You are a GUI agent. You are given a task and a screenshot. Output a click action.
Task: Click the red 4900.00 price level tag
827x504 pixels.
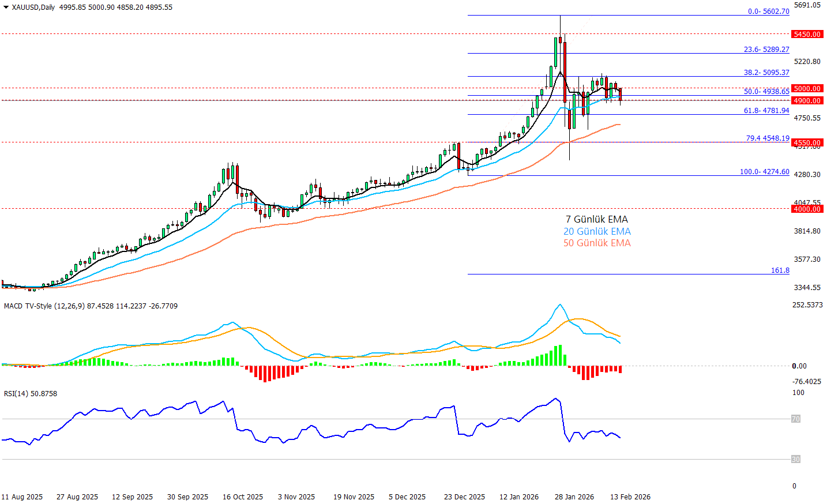click(x=807, y=101)
